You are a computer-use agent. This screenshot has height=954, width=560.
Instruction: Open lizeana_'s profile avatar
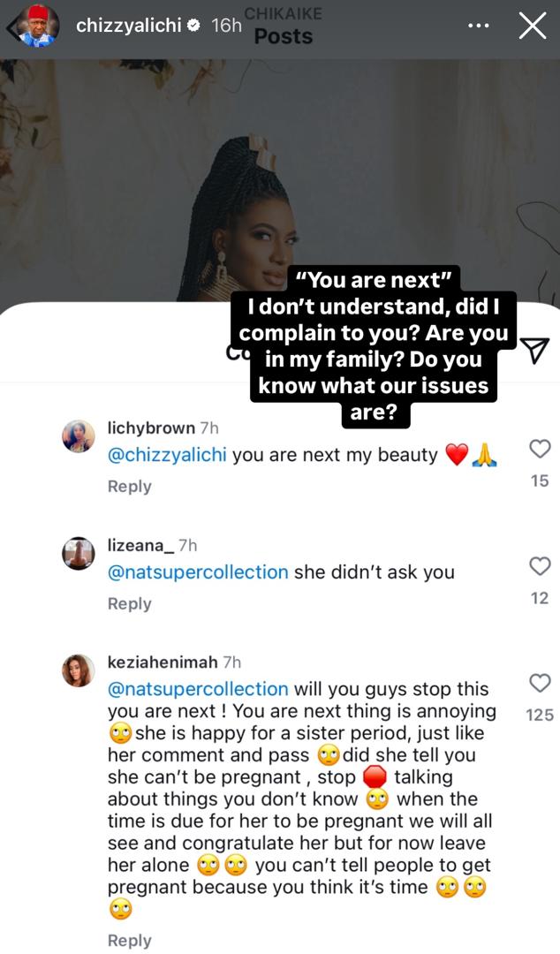point(78,554)
